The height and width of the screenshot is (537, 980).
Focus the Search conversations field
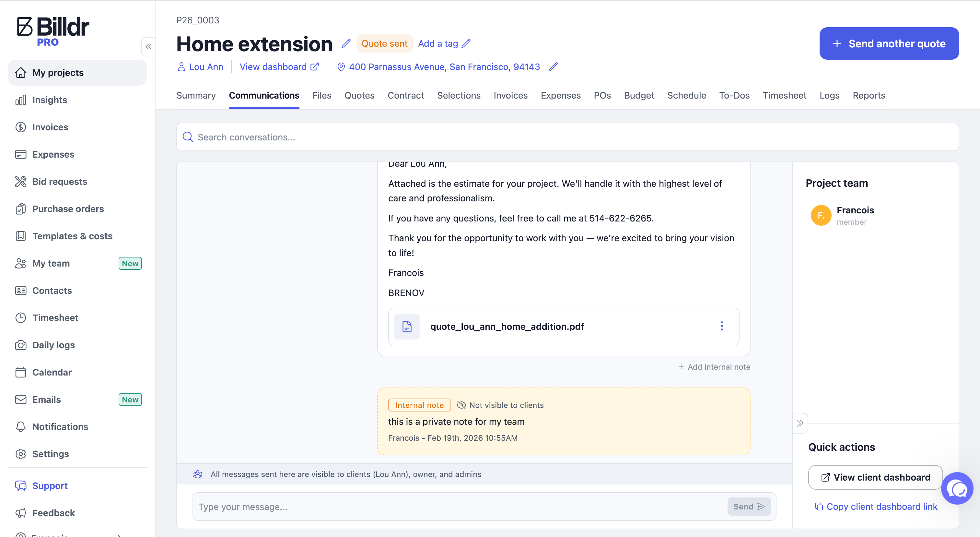567,137
